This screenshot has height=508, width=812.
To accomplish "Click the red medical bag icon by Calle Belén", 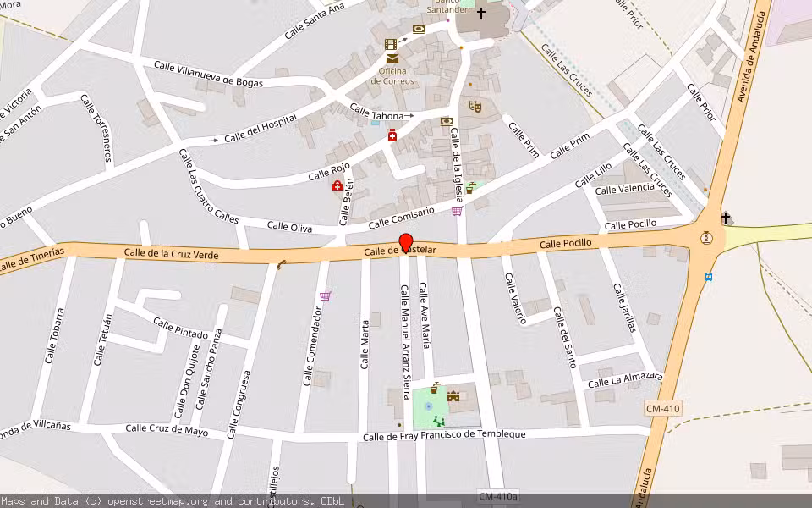I will point(337,185).
